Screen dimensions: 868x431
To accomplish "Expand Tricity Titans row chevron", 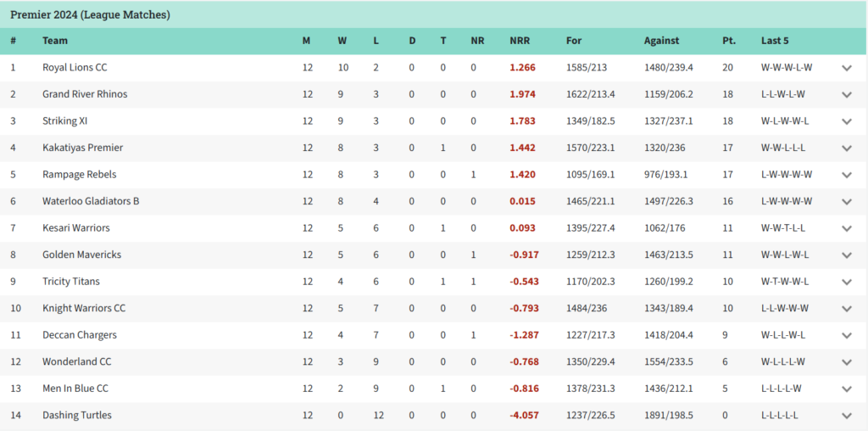I will tap(846, 282).
